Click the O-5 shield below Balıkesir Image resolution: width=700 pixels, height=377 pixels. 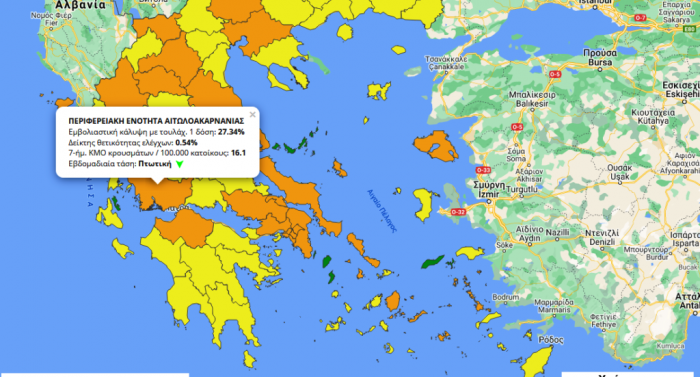click(x=517, y=127)
